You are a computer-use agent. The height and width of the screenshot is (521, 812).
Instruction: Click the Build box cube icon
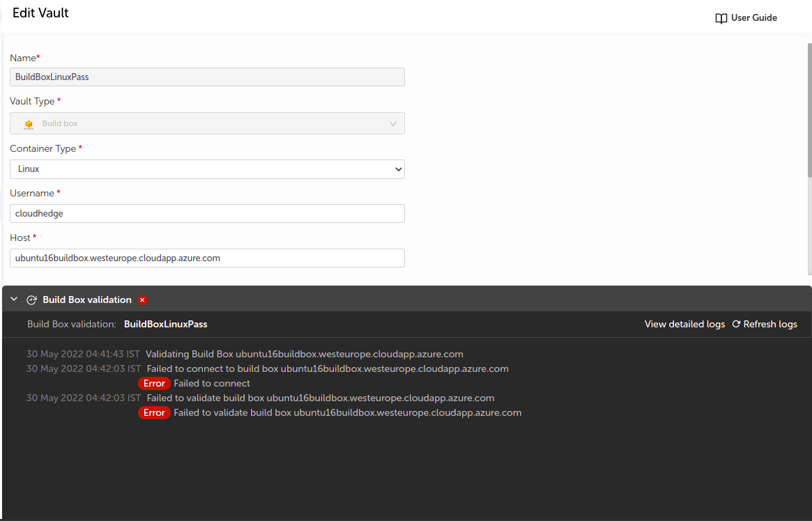click(x=29, y=124)
